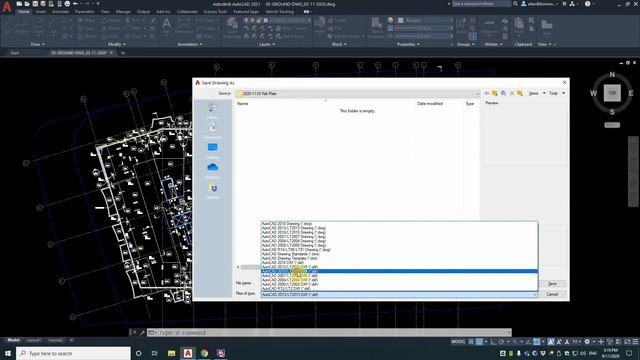
Task: Switch to the Insert ribbon tab
Action: [x=40, y=12]
